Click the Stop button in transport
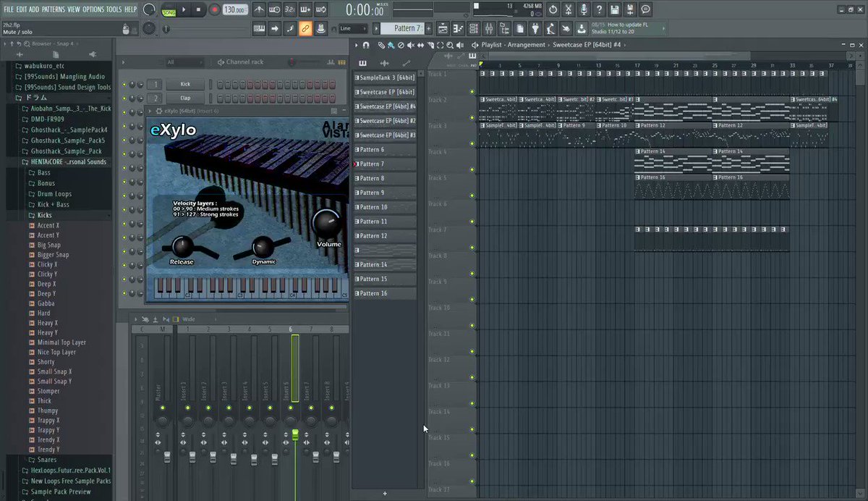 point(199,10)
